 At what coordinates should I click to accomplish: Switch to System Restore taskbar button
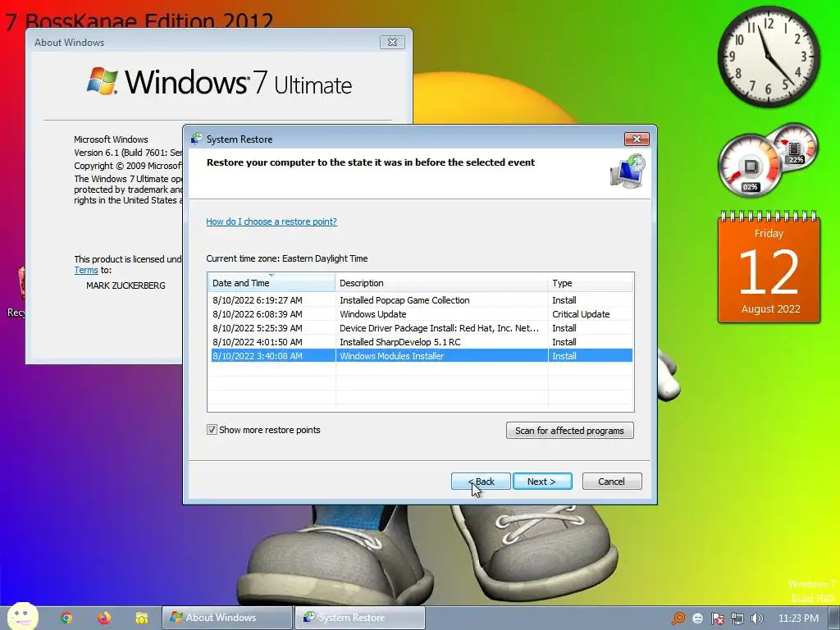point(360,618)
